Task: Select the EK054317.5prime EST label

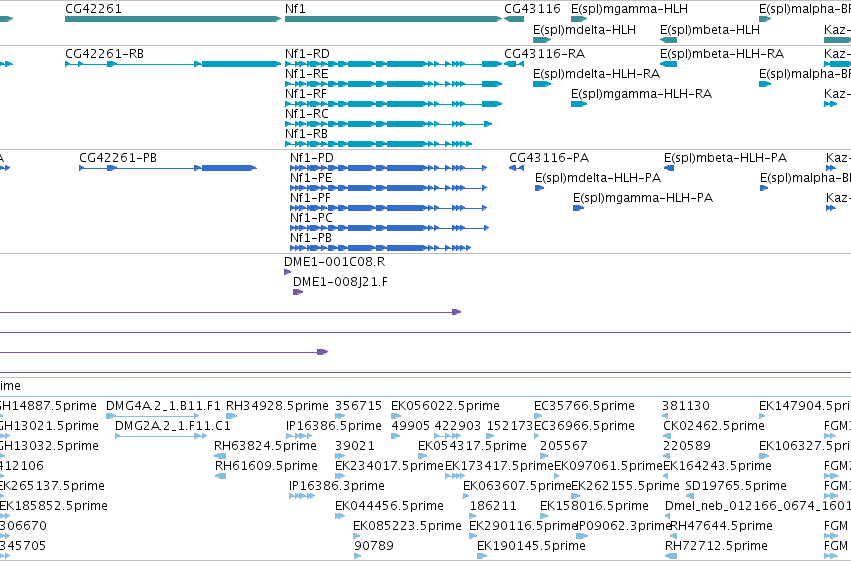Action: click(472, 446)
